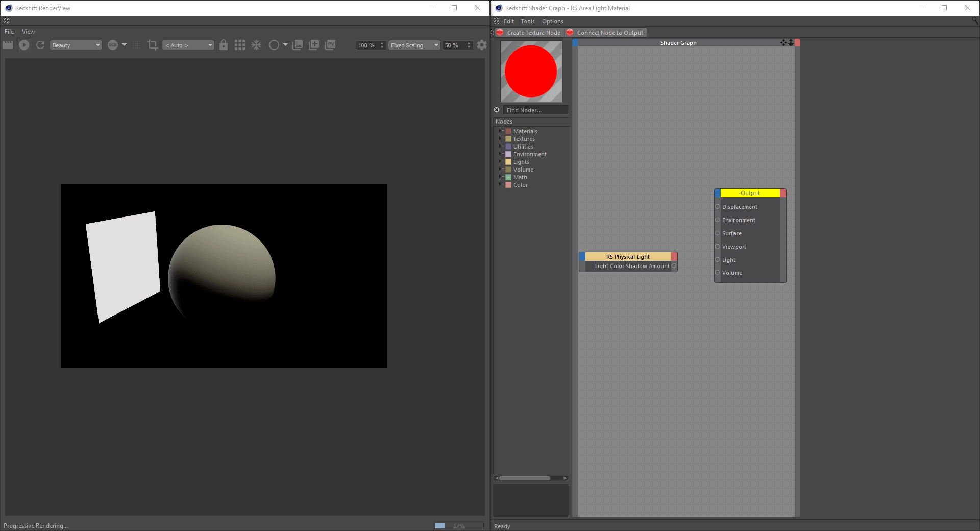Click the render clapperboard icon
This screenshot has width=980, height=531.
point(8,45)
